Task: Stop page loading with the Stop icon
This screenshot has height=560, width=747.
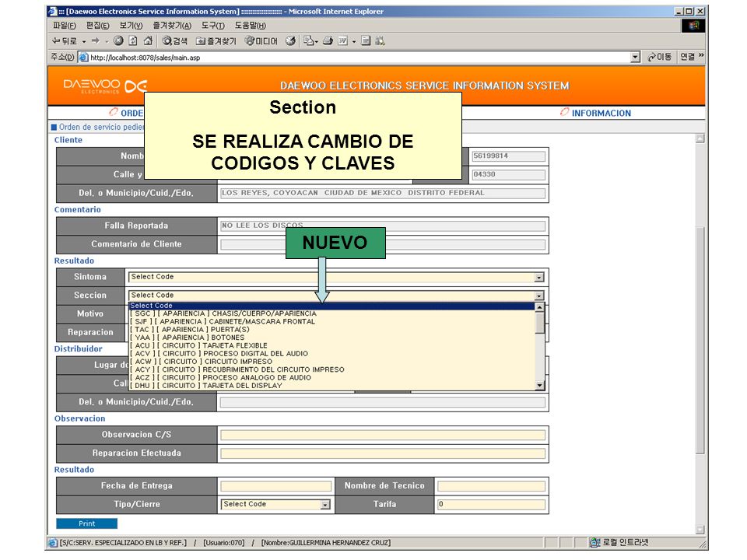Action: point(118,41)
